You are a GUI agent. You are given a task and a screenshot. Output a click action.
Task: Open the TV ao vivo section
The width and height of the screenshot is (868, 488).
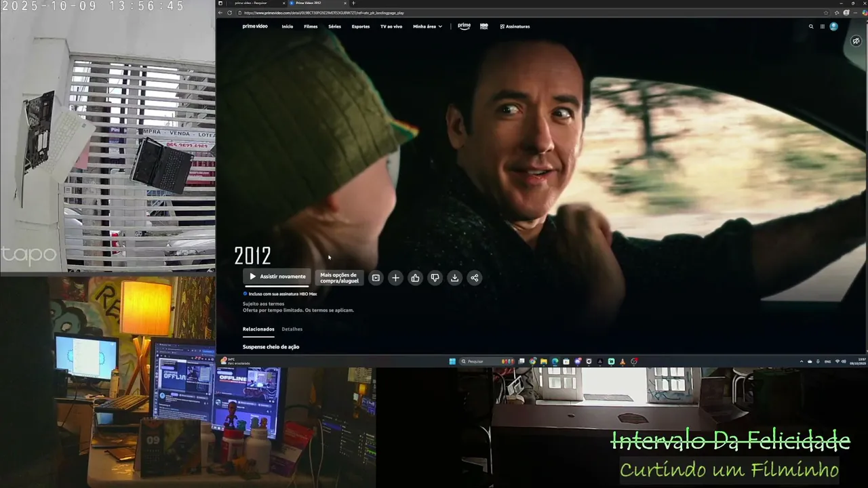tap(391, 26)
